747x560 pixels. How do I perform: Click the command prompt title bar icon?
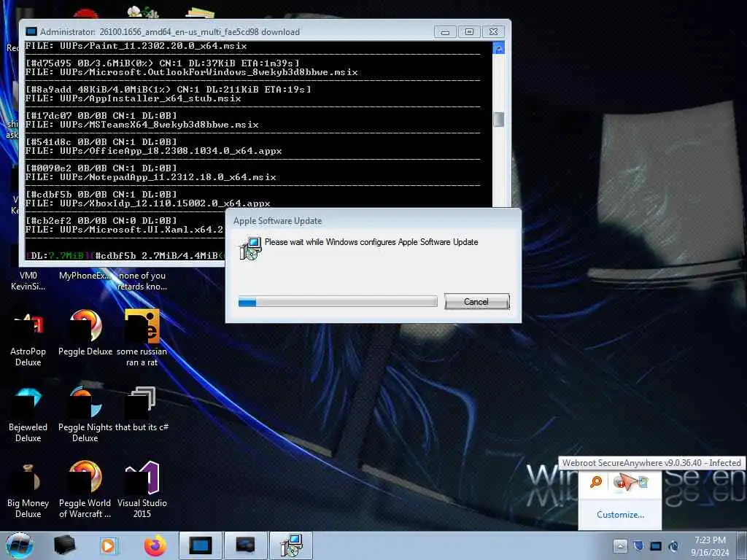point(31,32)
